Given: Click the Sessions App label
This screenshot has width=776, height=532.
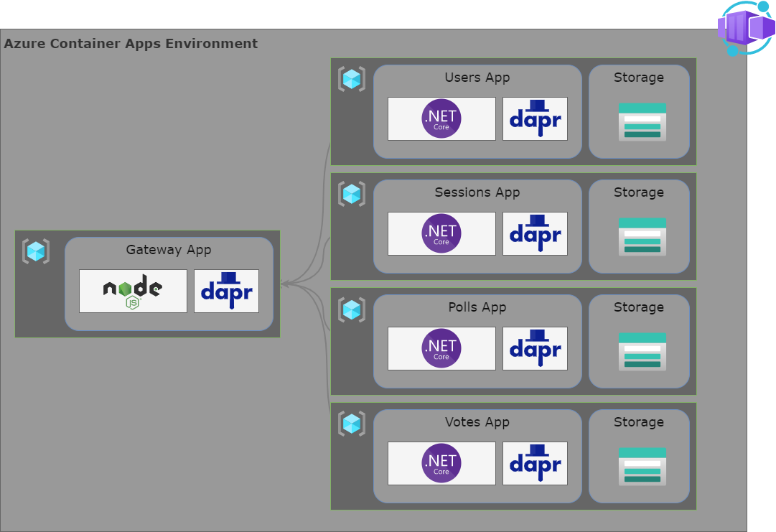Looking at the screenshot, I should click(477, 192).
